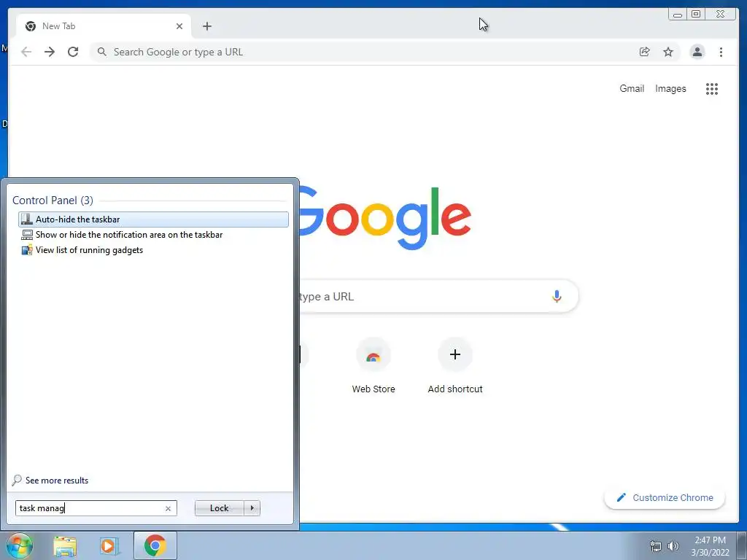Click the Windows Start orb
The height and width of the screenshot is (560, 747).
(x=20, y=545)
